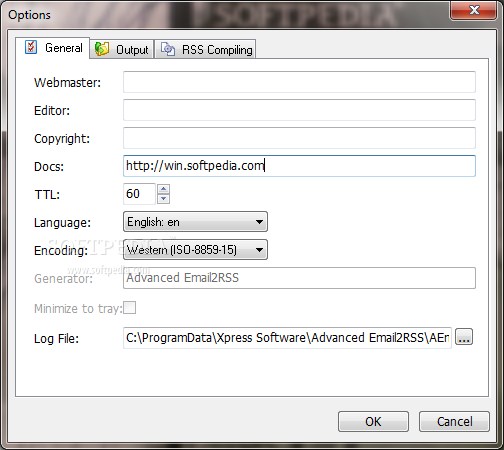Click the Log File label

(x=56, y=339)
